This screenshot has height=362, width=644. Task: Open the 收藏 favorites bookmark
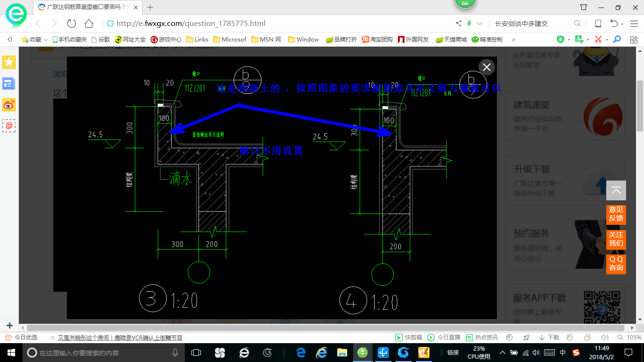pyautogui.click(x=31, y=40)
